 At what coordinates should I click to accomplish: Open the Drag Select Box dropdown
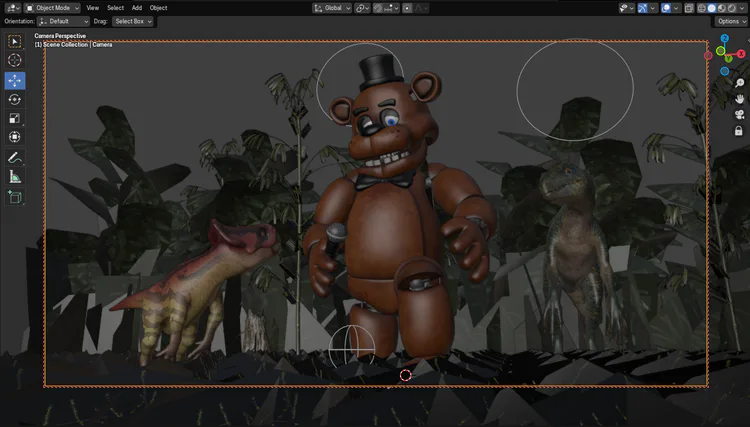[132, 22]
